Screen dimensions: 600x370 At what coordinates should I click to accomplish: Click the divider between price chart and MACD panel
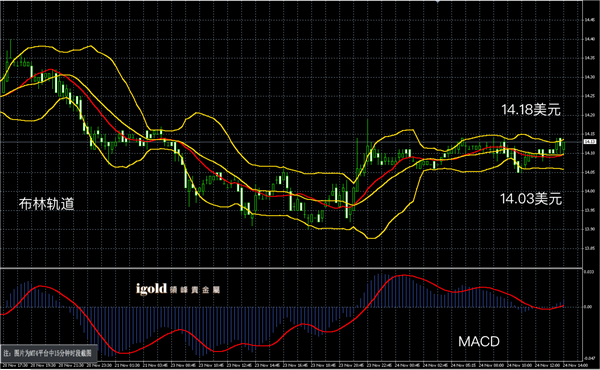click(291, 267)
